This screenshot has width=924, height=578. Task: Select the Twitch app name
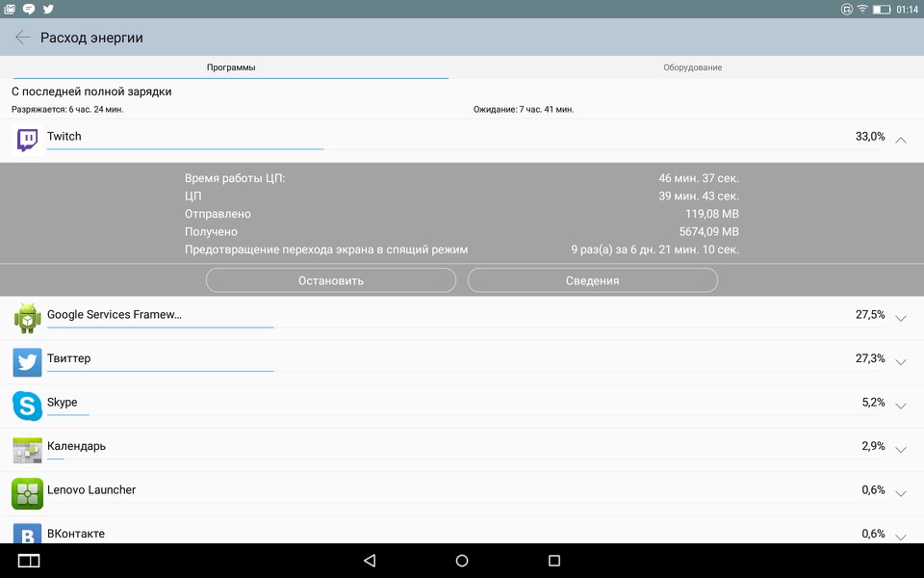point(64,136)
